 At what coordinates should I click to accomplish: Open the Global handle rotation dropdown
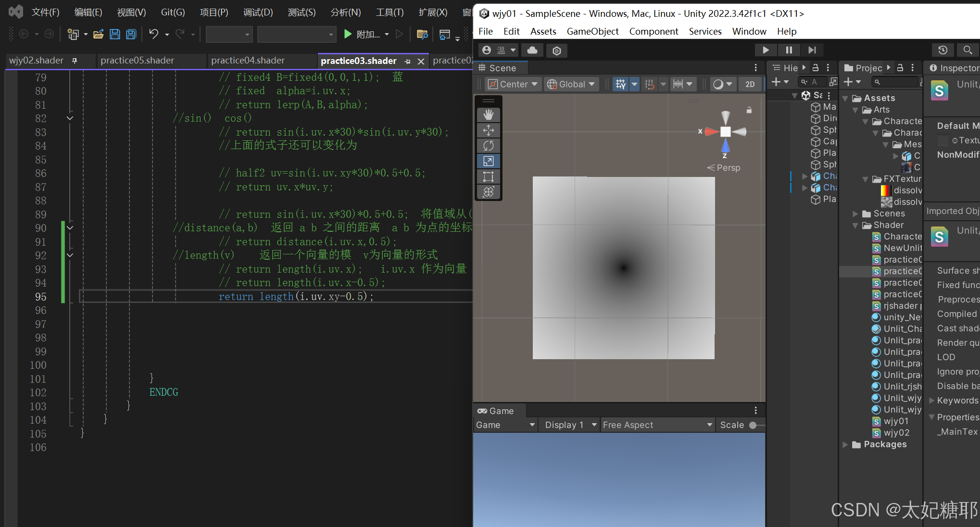[x=572, y=84]
